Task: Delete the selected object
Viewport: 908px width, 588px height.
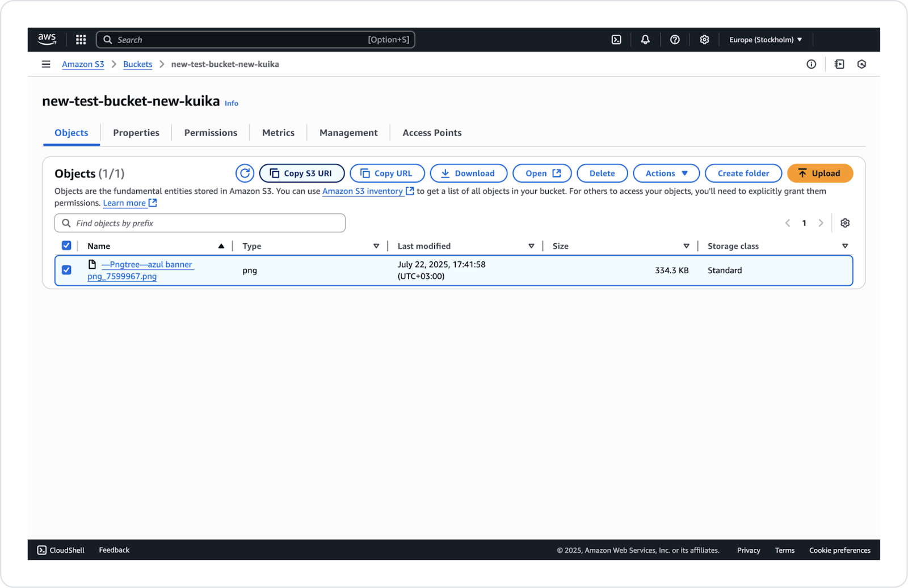Action: pyautogui.click(x=602, y=174)
